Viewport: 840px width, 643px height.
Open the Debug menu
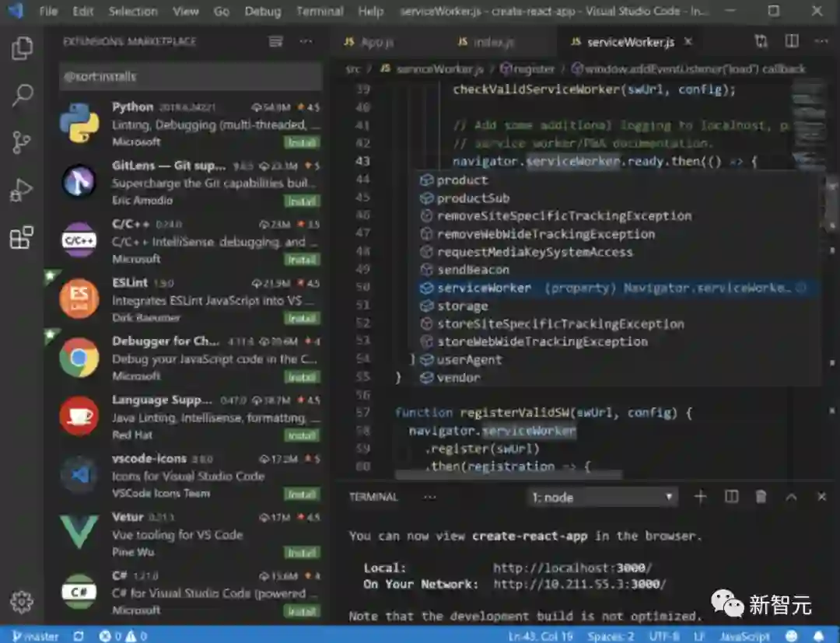click(x=263, y=11)
